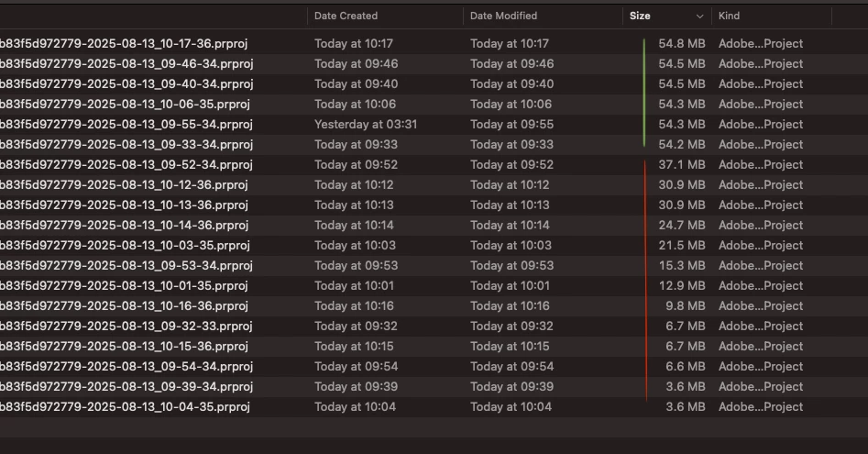
Task: Click the 37.1 MB size value
Action: click(682, 165)
